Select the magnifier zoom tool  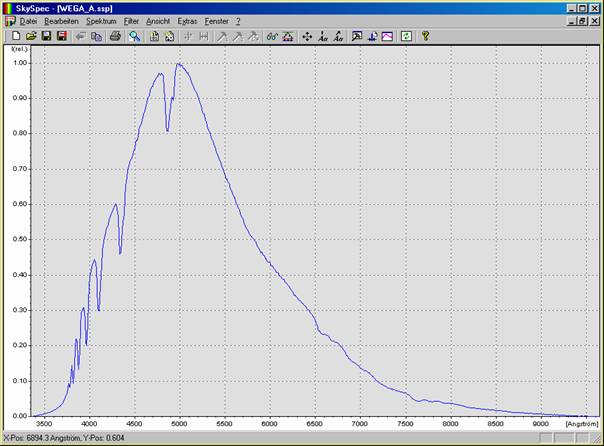[134, 36]
